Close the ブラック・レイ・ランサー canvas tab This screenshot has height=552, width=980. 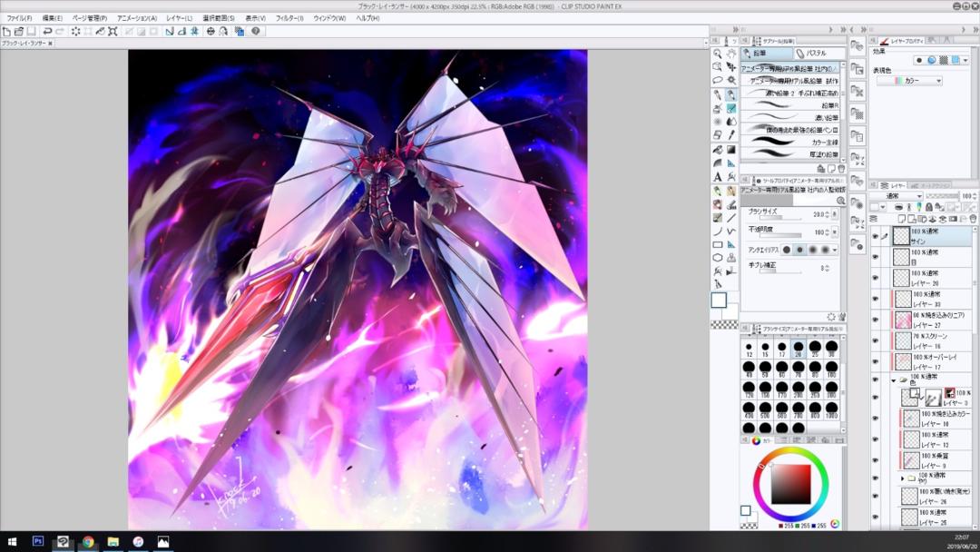51,44
